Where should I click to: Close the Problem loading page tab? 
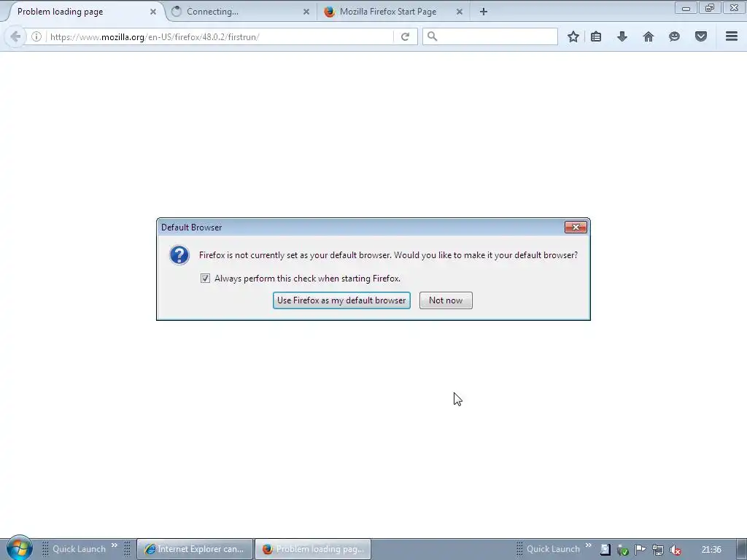click(153, 12)
